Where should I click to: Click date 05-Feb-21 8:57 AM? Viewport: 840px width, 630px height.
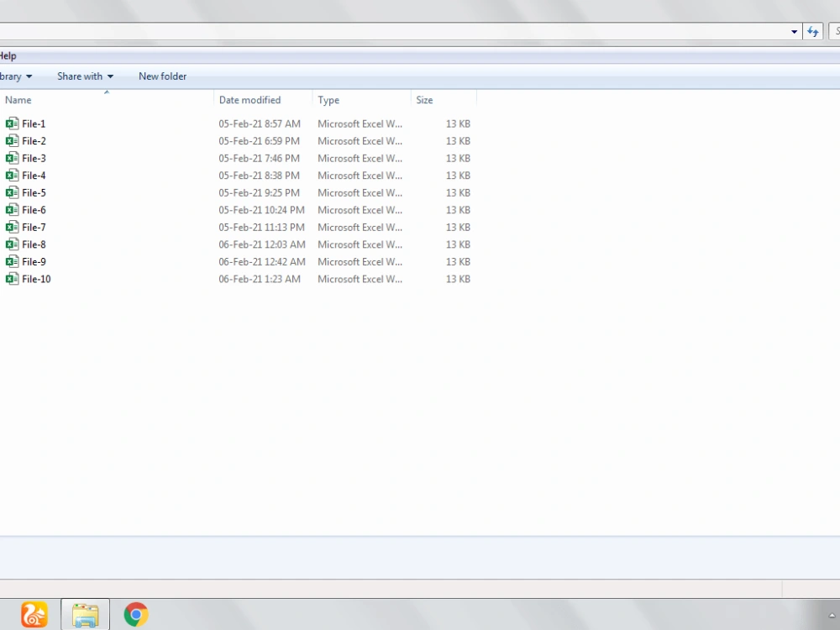coord(260,123)
